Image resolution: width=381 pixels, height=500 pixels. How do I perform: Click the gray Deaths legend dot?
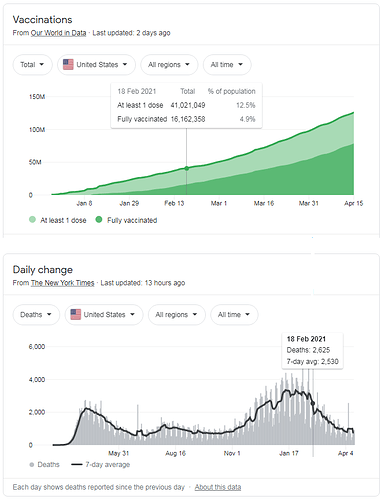(x=32, y=465)
